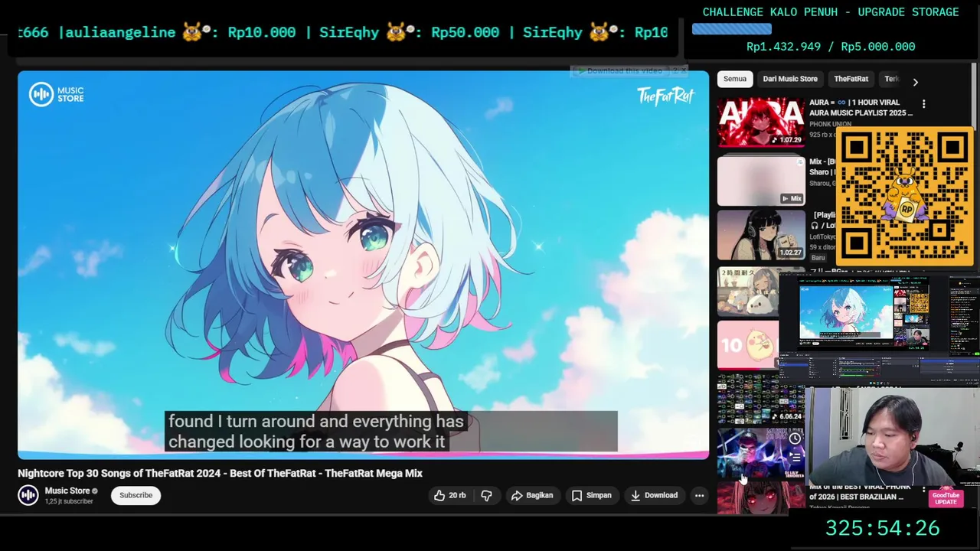Screen dimensions: 980x551
Task: Click the 1,25 jt subscriber count text
Action: tap(69, 501)
